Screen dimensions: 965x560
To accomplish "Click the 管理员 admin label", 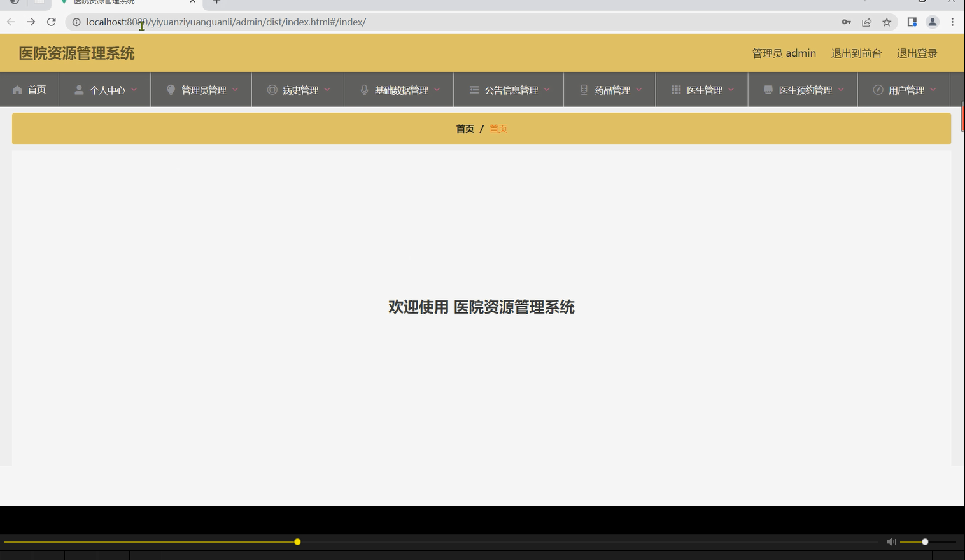I will (x=784, y=53).
